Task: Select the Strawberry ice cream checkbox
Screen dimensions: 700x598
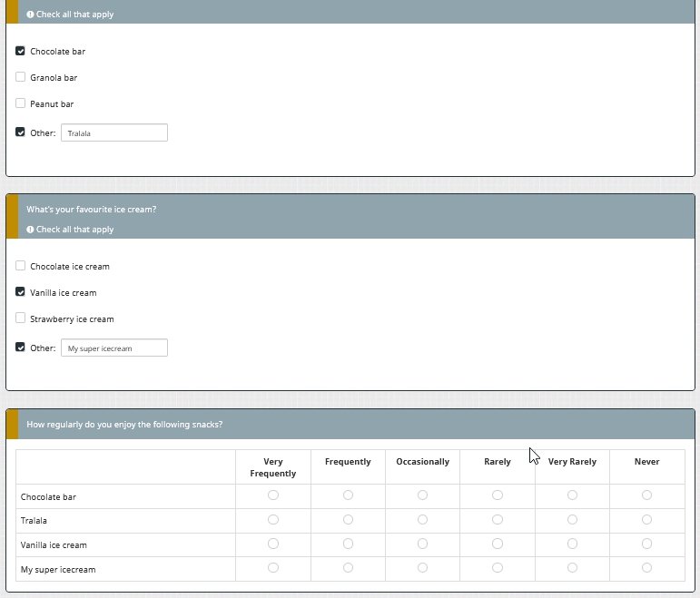Action: pyautogui.click(x=21, y=319)
